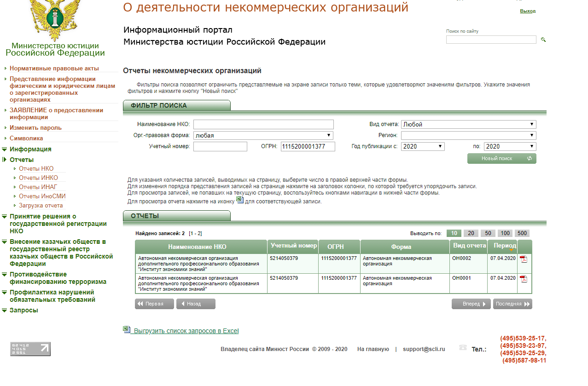Open the Регион dropdown
588x386 pixels.
click(x=468, y=136)
